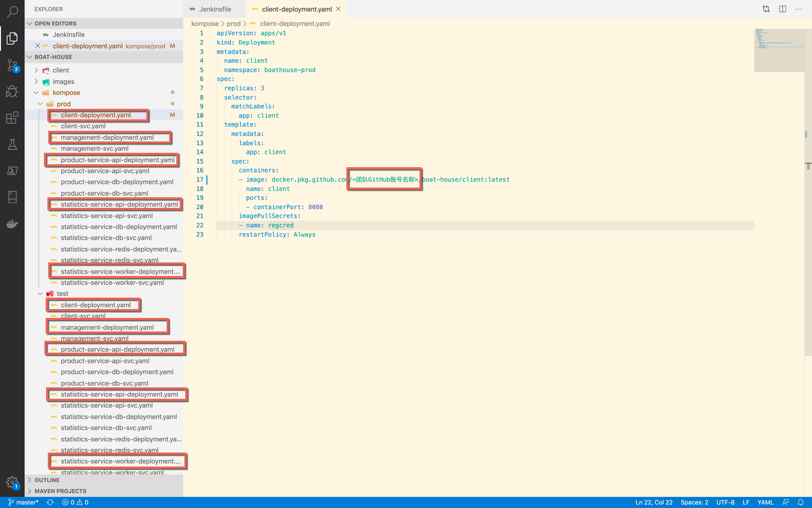Change indentation via Spaces: 2
The image size is (812, 508).
[694, 502]
